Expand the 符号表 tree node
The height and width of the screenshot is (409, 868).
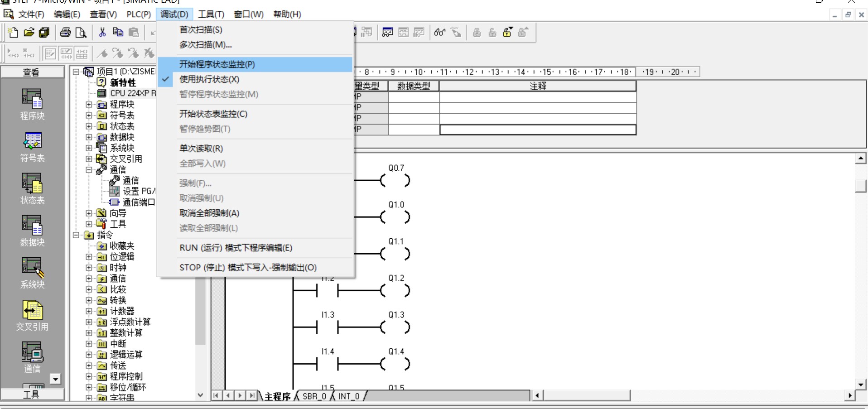(89, 115)
